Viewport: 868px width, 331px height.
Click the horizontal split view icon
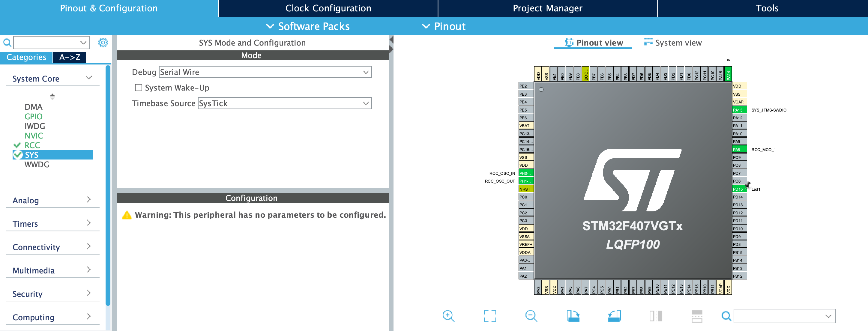(x=697, y=316)
